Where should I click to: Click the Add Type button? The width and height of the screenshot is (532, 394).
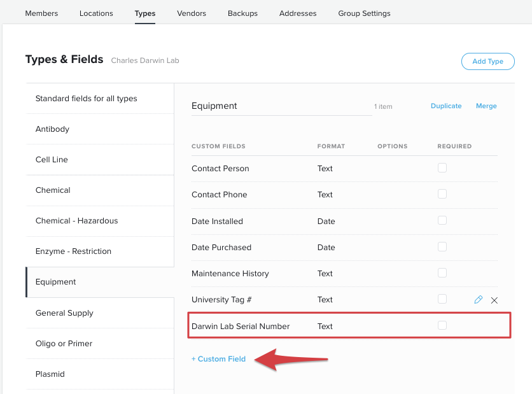coord(487,61)
